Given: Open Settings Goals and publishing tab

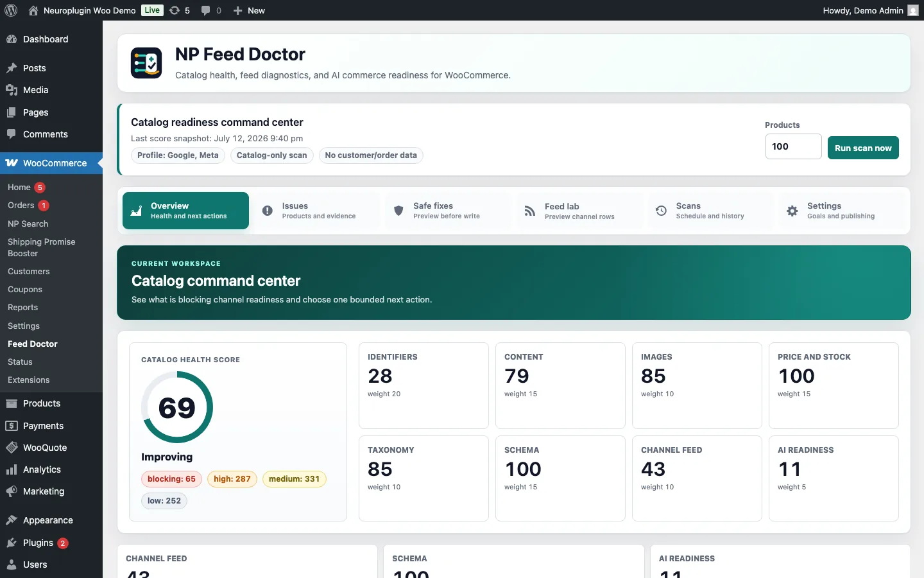Looking at the screenshot, I should click(x=842, y=211).
